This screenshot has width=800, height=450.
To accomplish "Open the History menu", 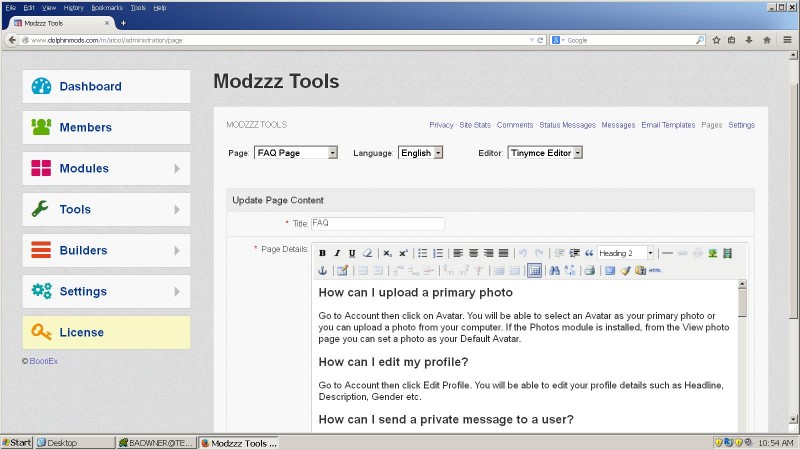I will coord(73,8).
